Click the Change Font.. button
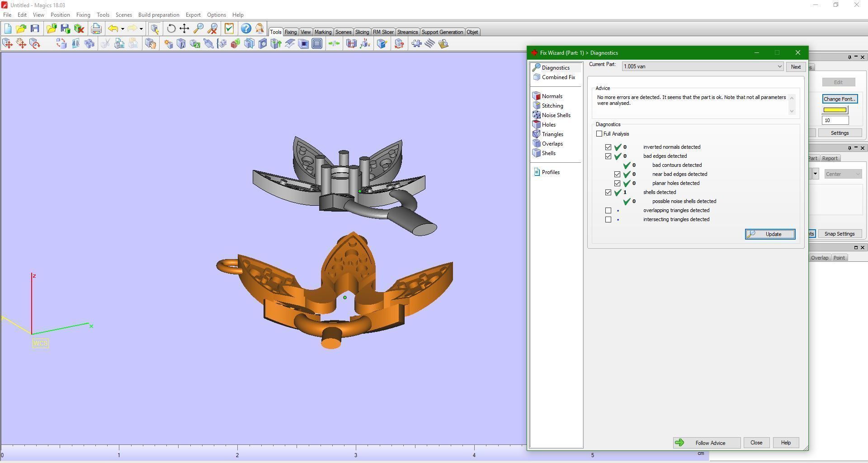868x463 pixels. click(840, 99)
